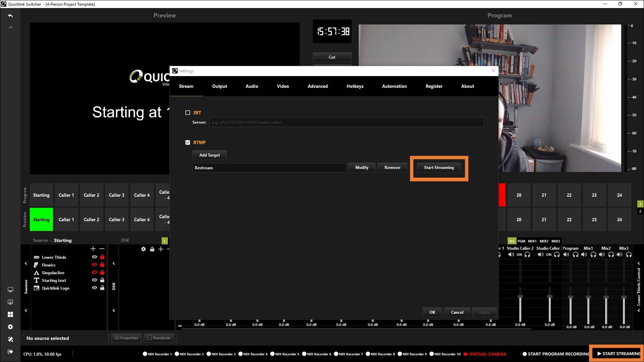Lock the Starting text source

(x=102, y=280)
